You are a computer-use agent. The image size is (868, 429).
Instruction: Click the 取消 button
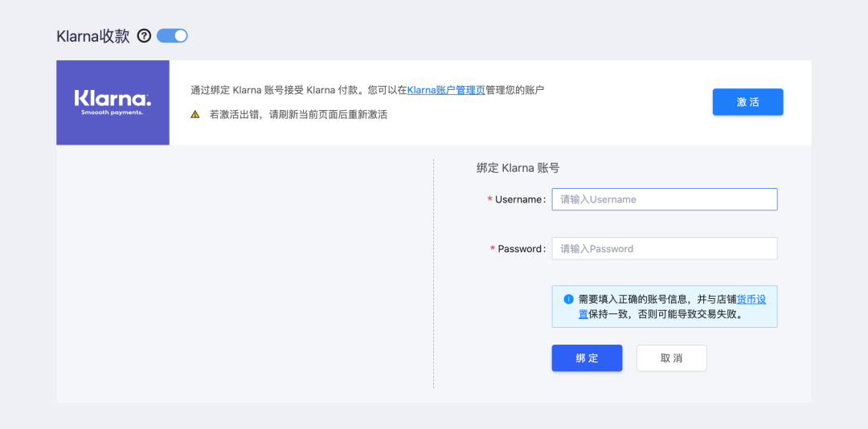click(x=671, y=358)
